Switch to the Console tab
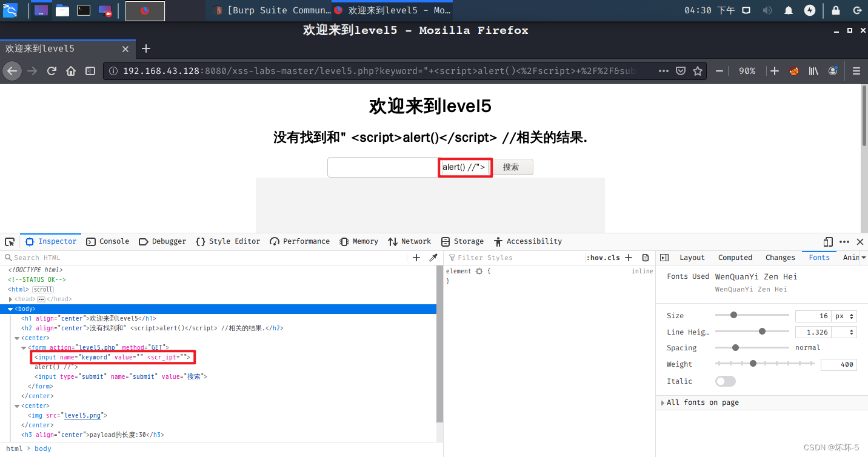The height and width of the screenshot is (457, 868). coord(108,241)
